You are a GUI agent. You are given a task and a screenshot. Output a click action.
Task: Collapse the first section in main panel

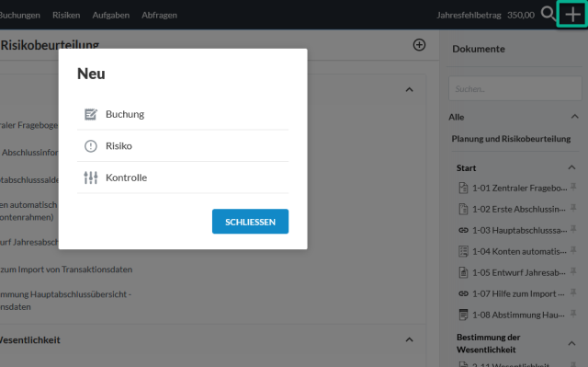409,90
